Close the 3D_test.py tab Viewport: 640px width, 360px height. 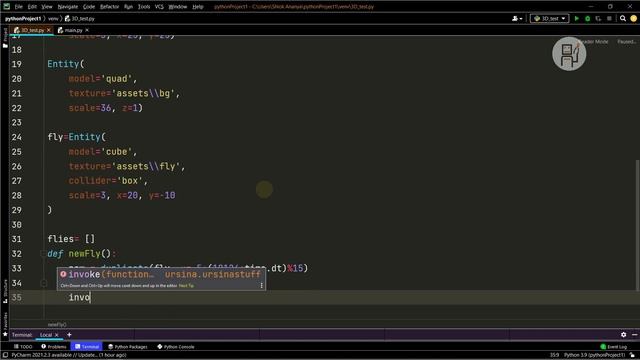coord(49,30)
